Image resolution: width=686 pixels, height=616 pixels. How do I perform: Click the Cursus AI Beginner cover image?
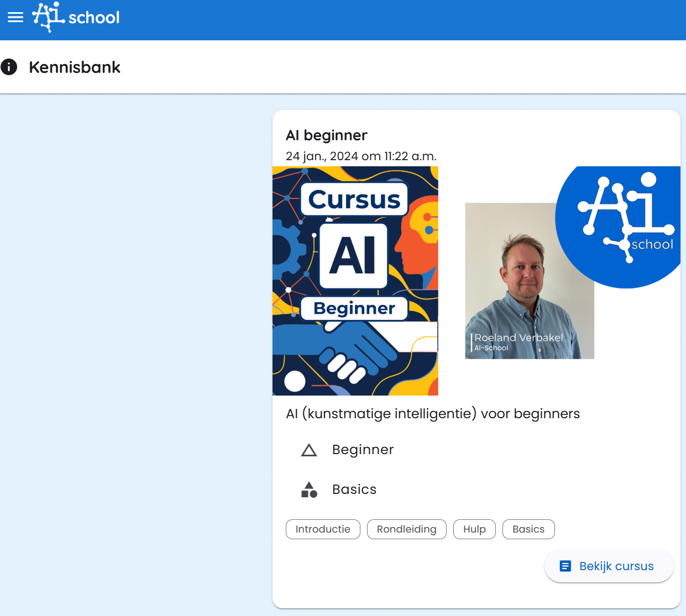[x=355, y=281]
